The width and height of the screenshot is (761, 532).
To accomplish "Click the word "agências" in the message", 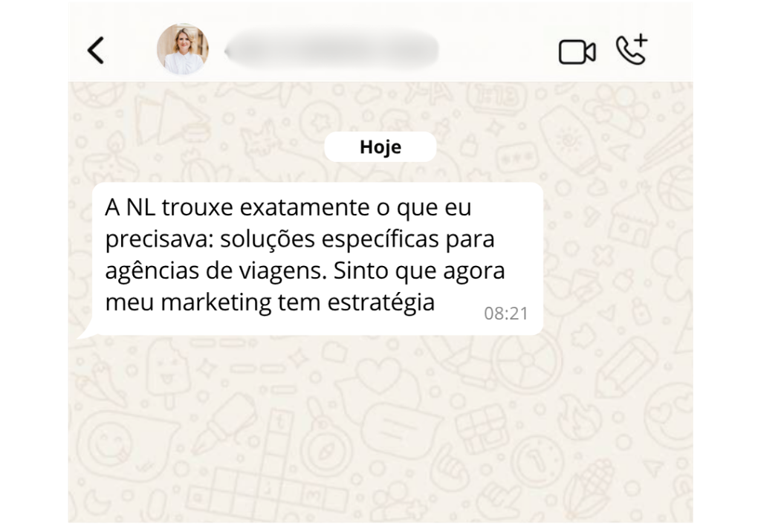I will point(152,271).
